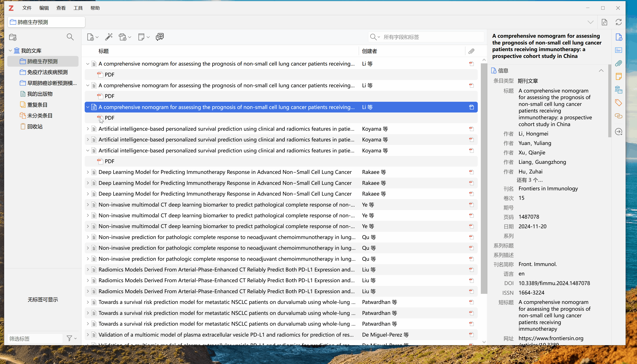Expand the first Koyama Artificial intelligence item

88,129
